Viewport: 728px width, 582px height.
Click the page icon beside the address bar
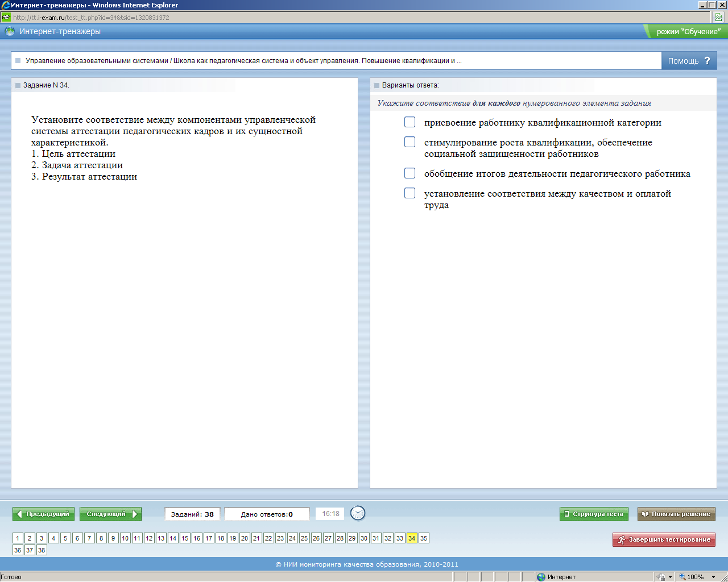[x=718, y=18]
